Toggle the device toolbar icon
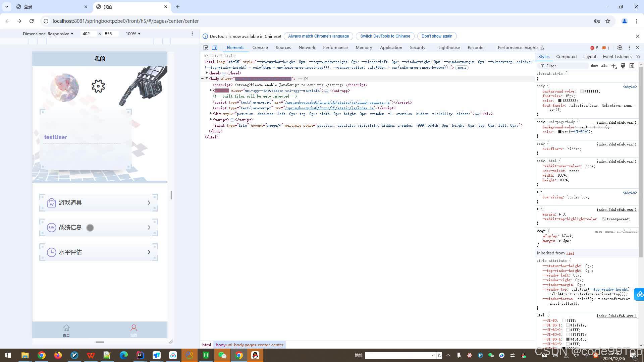Screen dimensions: 644x362 coord(215,48)
